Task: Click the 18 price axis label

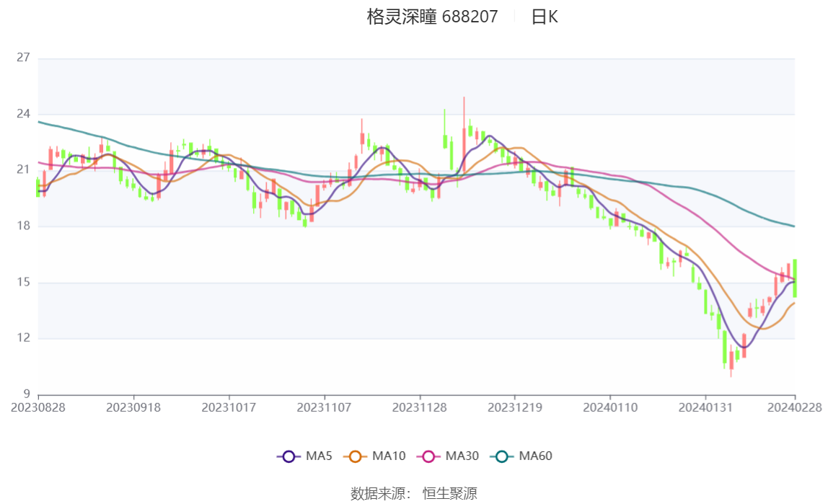Action: 23,226
